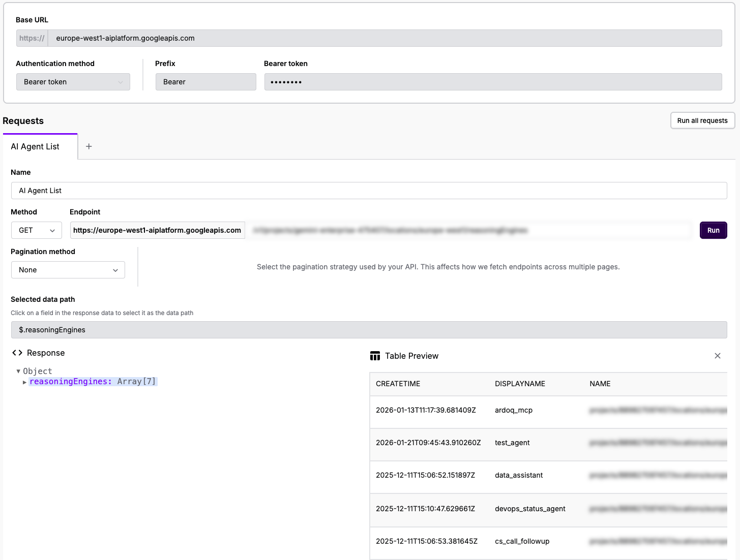Click the Endpoint path input

(468, 230)
